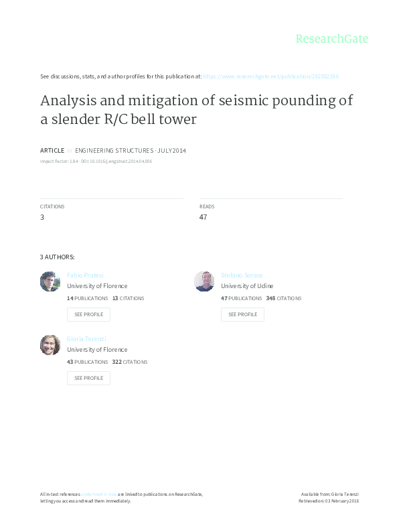The width and height of the screenshot is (399, 532).
Task: Click the ResearchGate logo
Action: (x=332, y=39)
